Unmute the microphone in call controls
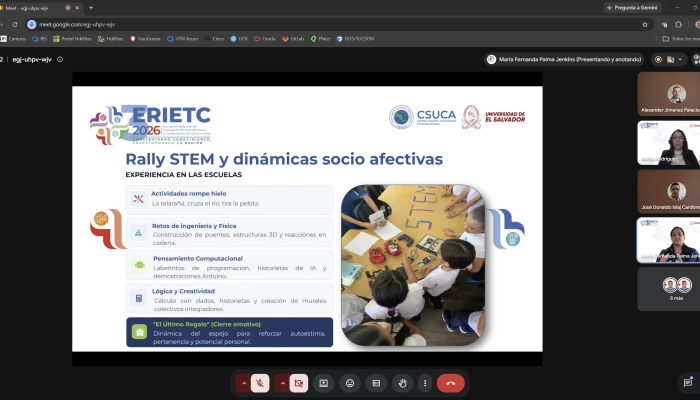This screenshot has width=700, height=400. (x=260, y=383)
